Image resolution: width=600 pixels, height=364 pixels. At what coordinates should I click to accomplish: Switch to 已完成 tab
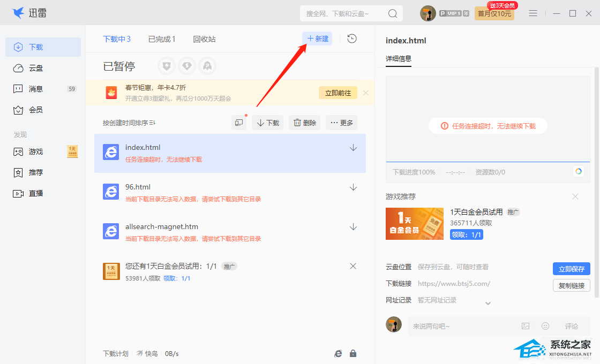[x=162, y=39]
